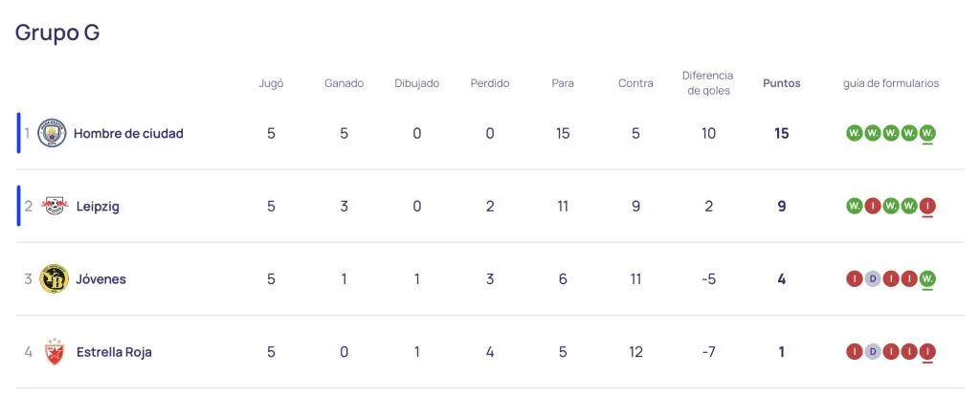Image resolution: width=980 pixels, height=398 pixels.
Task: Click the Grupo G heading
Action: pyautogui.click(x=57, y=33)
